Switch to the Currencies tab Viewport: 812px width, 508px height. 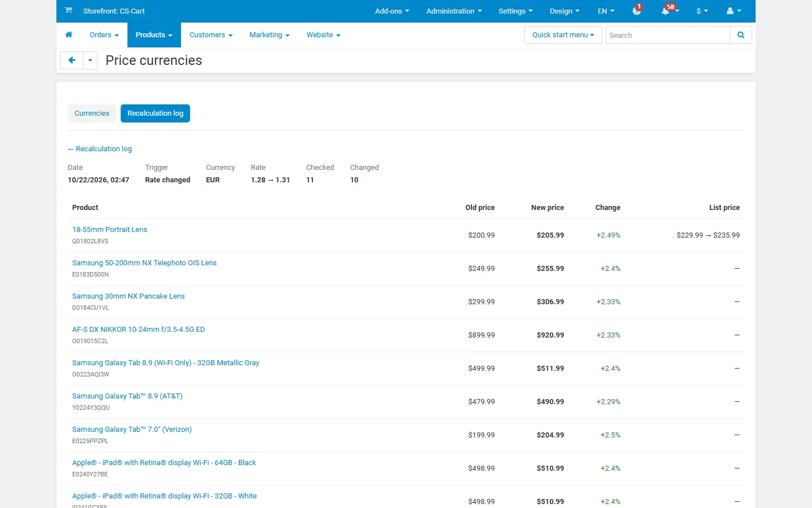tap(92, 113)
